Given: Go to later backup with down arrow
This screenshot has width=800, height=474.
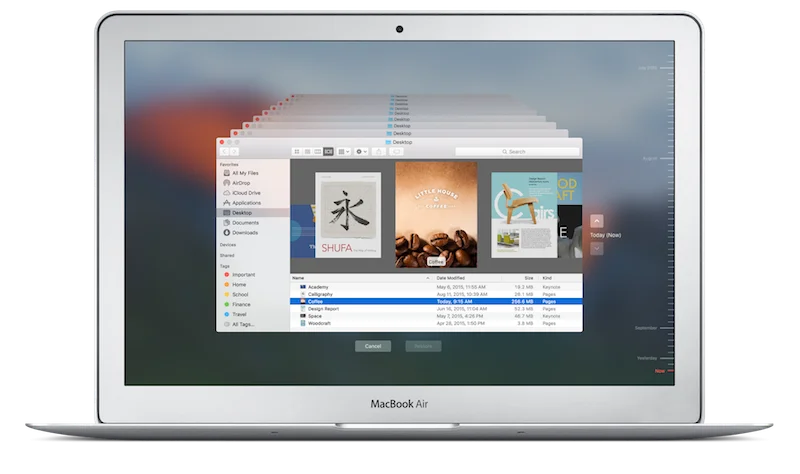Looking at the screenshot, I should [x=597, y=248].
